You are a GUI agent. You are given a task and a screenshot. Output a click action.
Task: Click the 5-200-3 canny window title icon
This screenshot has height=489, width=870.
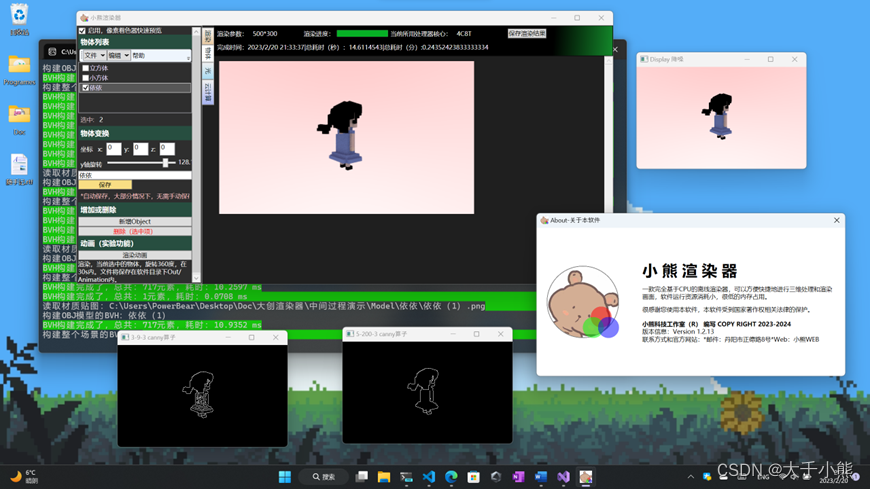click(350, 334)
